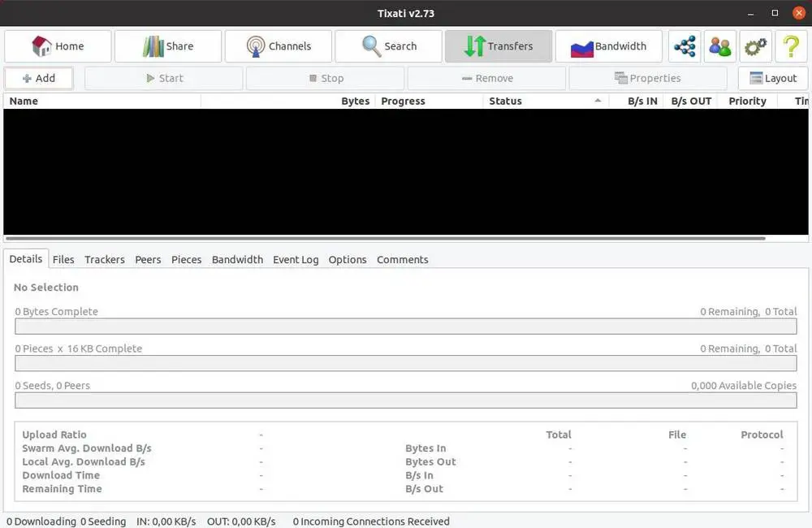Add a new transfer

39,78
